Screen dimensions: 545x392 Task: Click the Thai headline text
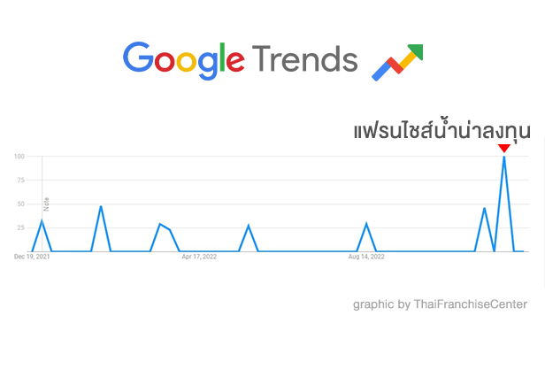[x=441, y=129]
